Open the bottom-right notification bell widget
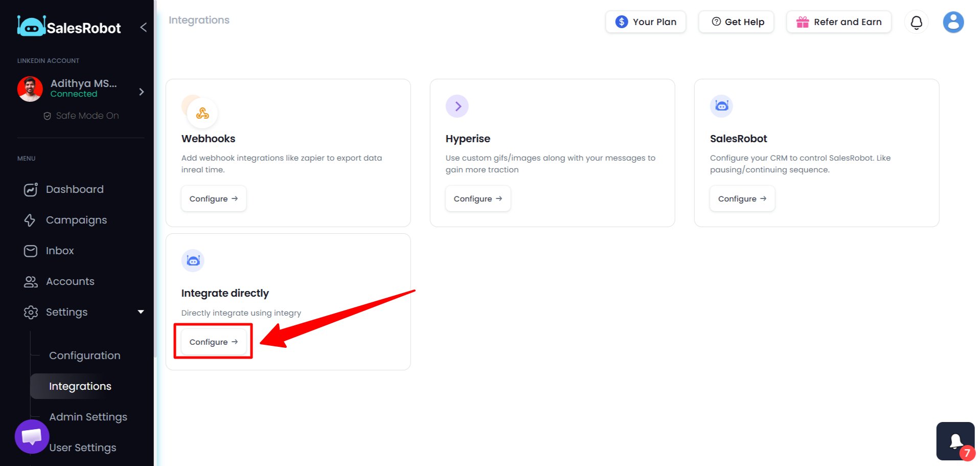This screenshot has height=466, width=980. pyautogui.click(x=955, y=440)
